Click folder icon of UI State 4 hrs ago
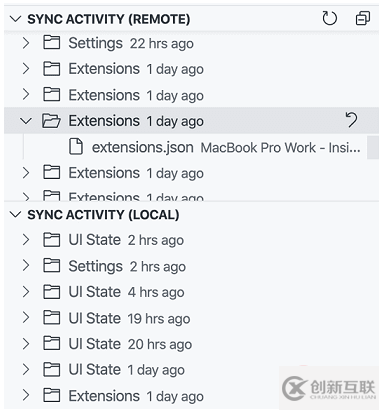Viewport: 379px width, 410px height. pos(52,292)
